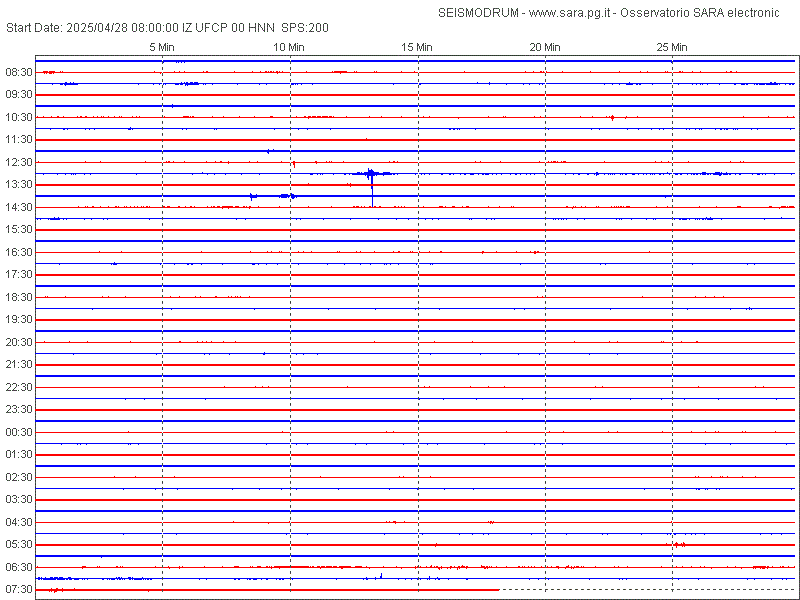The width and height of the screenshot is (800, 600).
Task: Select the 03:30 row time label
Action: 19,499
